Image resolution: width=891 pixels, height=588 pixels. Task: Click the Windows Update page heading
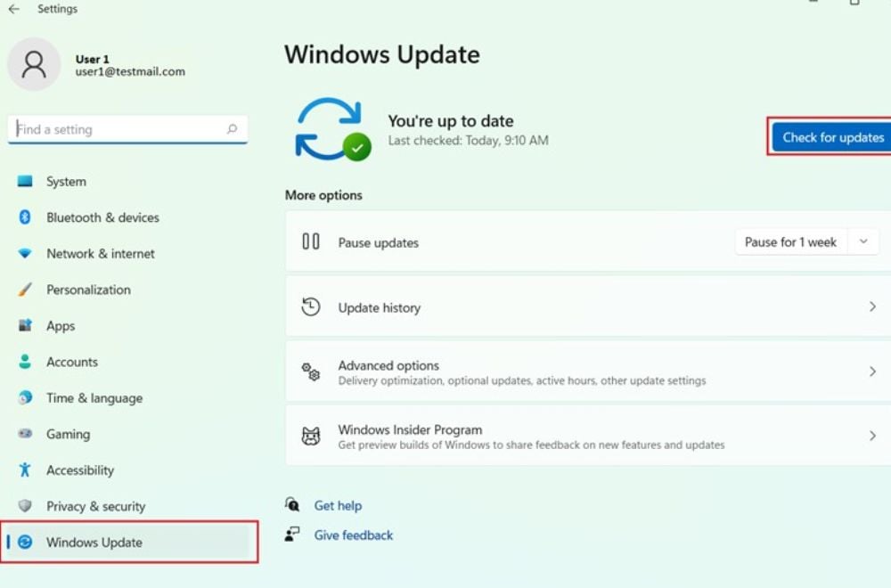[x=382, y=54]
